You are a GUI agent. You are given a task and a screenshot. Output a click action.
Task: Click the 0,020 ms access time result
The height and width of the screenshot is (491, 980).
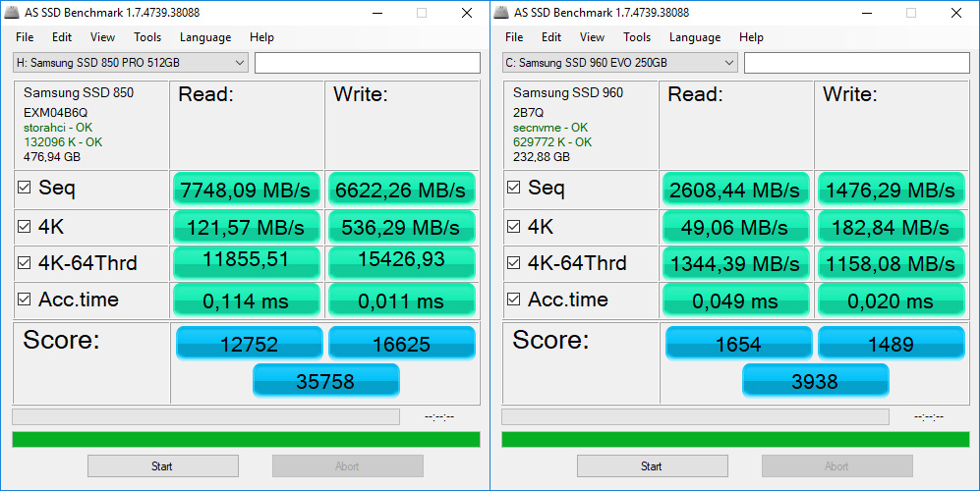[891, 300]
